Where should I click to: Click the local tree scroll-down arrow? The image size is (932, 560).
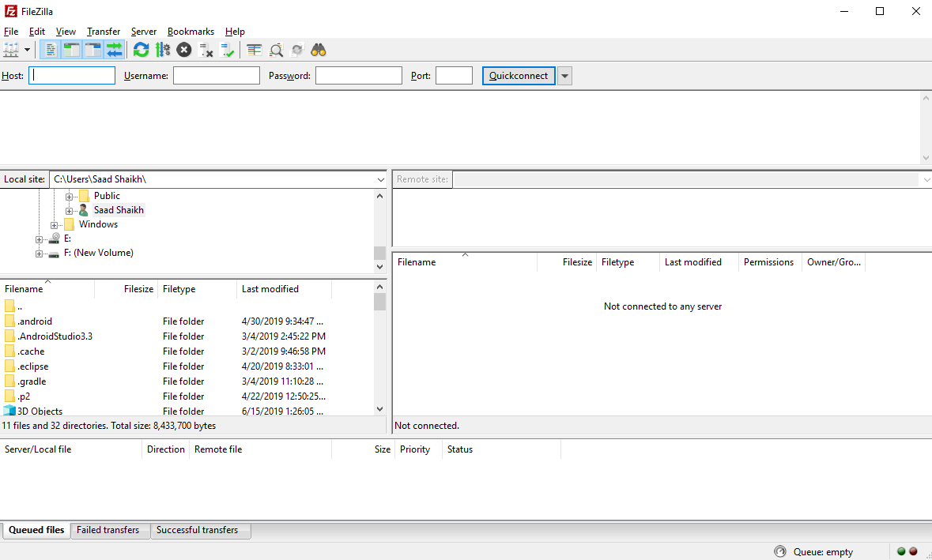click(x=380, y=267)
